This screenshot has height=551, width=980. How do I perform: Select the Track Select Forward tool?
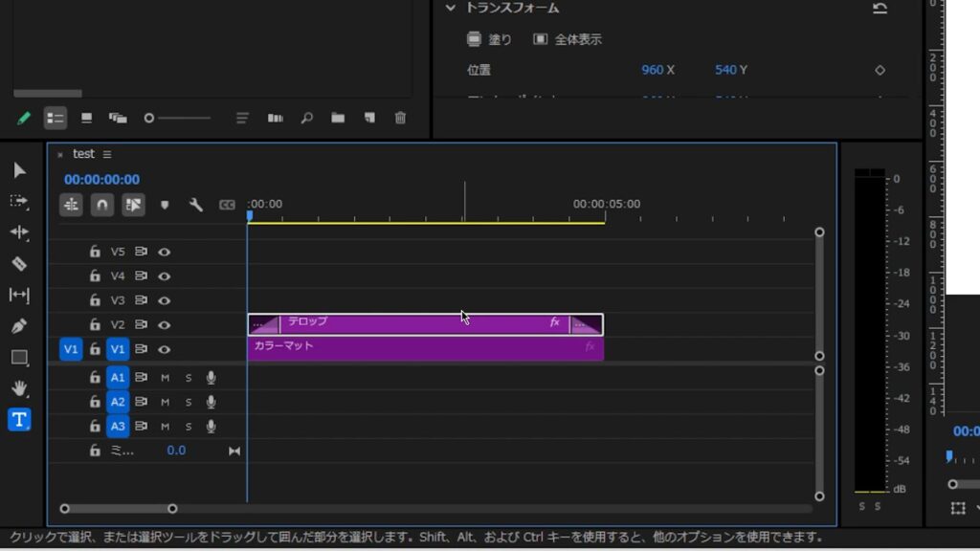pyautogui.click(x=19, y=201)
